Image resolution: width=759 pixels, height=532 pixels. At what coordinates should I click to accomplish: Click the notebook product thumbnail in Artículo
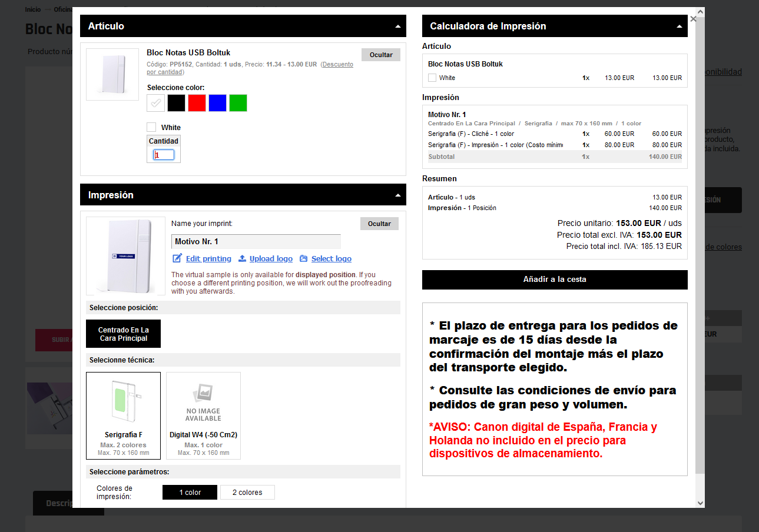[x=112, y=74]
